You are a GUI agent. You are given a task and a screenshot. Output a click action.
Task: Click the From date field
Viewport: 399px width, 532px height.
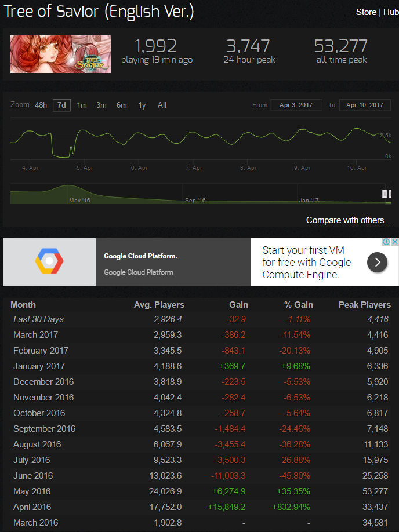click(x=296, y=105)
